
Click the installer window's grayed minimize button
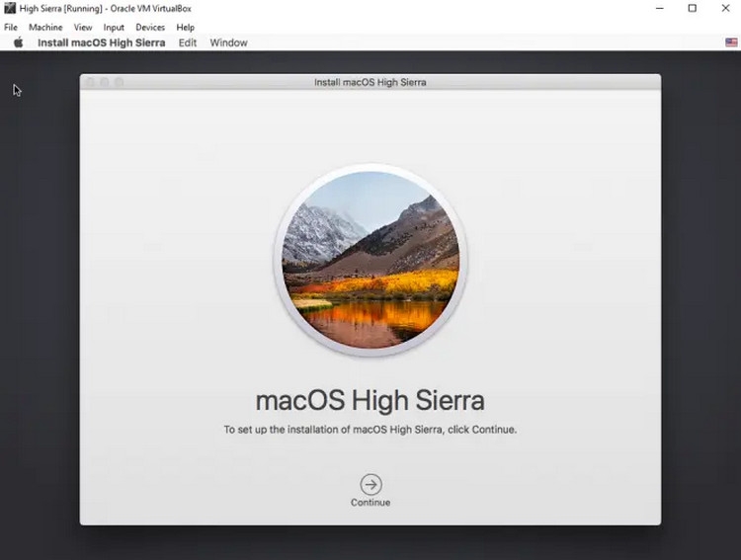tap(105, 82)
